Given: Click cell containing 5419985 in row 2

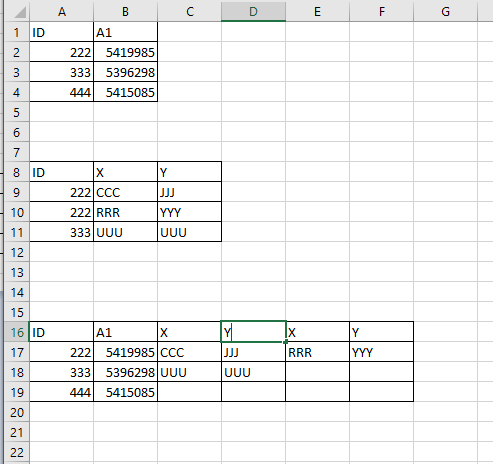Looking at the screenshot, I should point(126,52).
